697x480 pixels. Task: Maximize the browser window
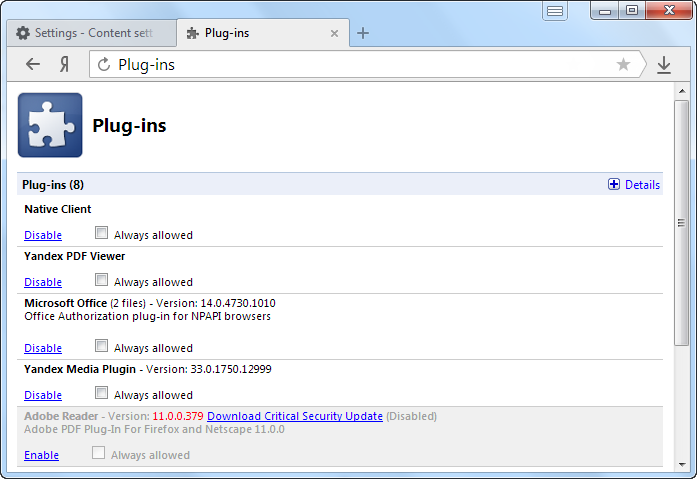click(x=632, y=11)
